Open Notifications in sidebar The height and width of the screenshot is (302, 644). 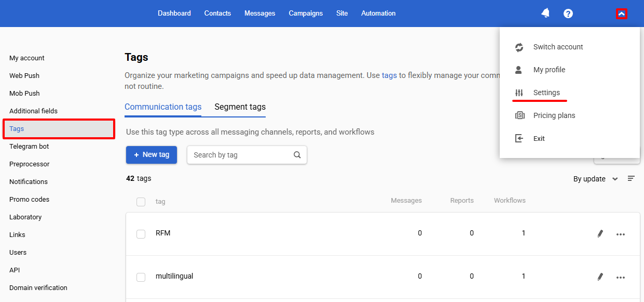29,182
